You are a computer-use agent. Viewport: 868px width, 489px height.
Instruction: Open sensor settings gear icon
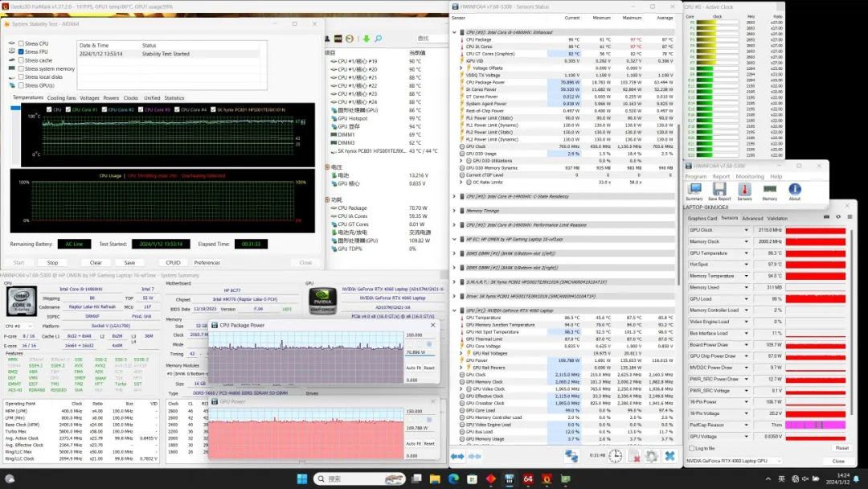(652, 456)
